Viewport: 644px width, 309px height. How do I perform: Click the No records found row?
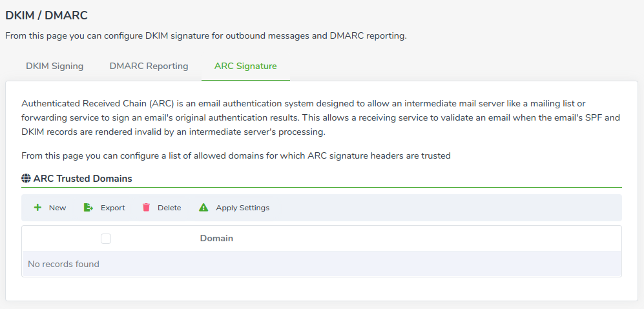[x=322, y=264]
